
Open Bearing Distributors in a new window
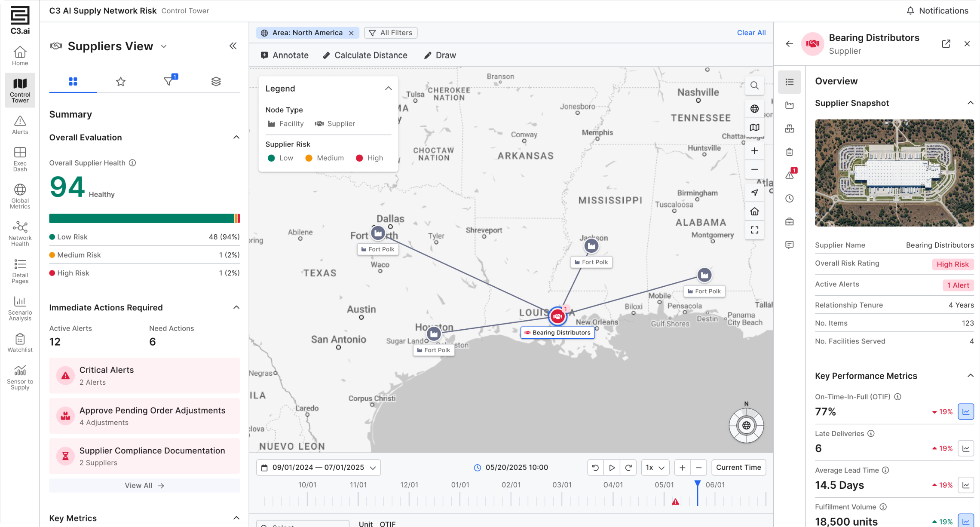click(946, 44)
